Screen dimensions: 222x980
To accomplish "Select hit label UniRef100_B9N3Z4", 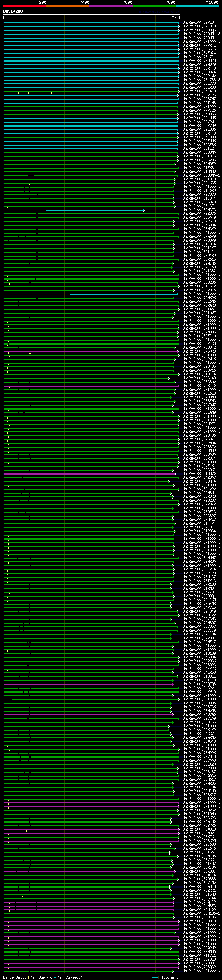I will tap(199, 72).
